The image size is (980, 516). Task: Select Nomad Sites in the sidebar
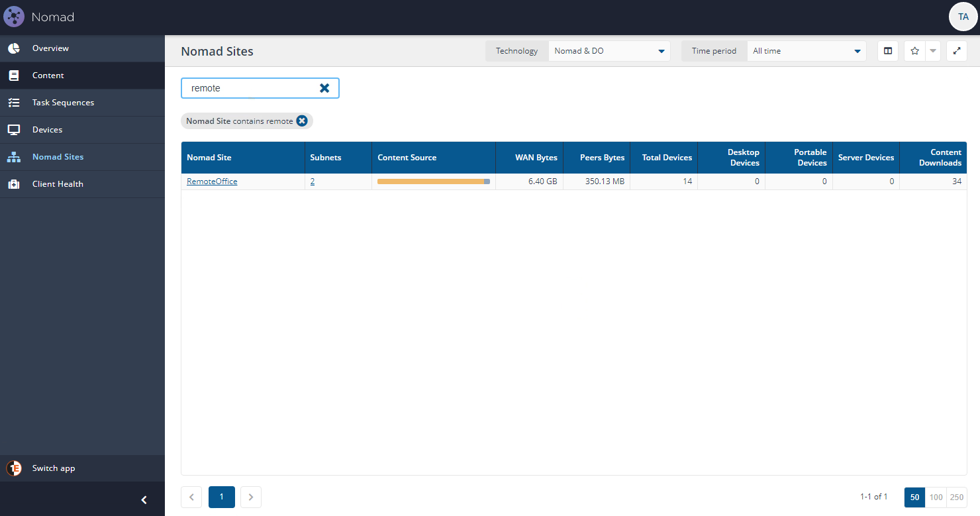[82, 157]
